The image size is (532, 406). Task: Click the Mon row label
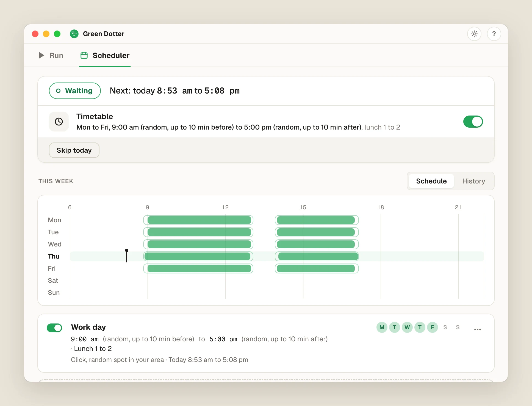[54, 220]
